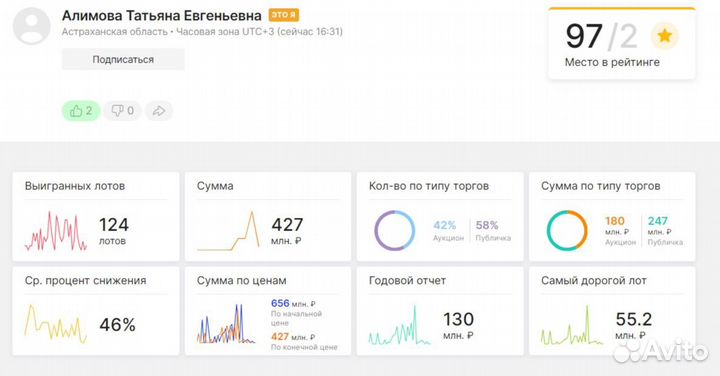Click the 247 млн. ₽ Публичка value
This screenshot has width=720, height=376.
[665, 231]
